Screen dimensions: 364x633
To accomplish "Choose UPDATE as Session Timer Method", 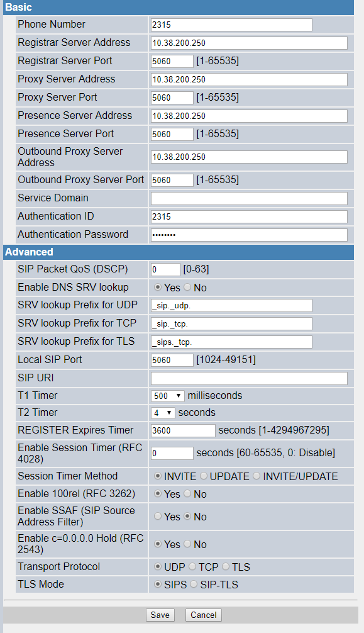I will (204, 476).
